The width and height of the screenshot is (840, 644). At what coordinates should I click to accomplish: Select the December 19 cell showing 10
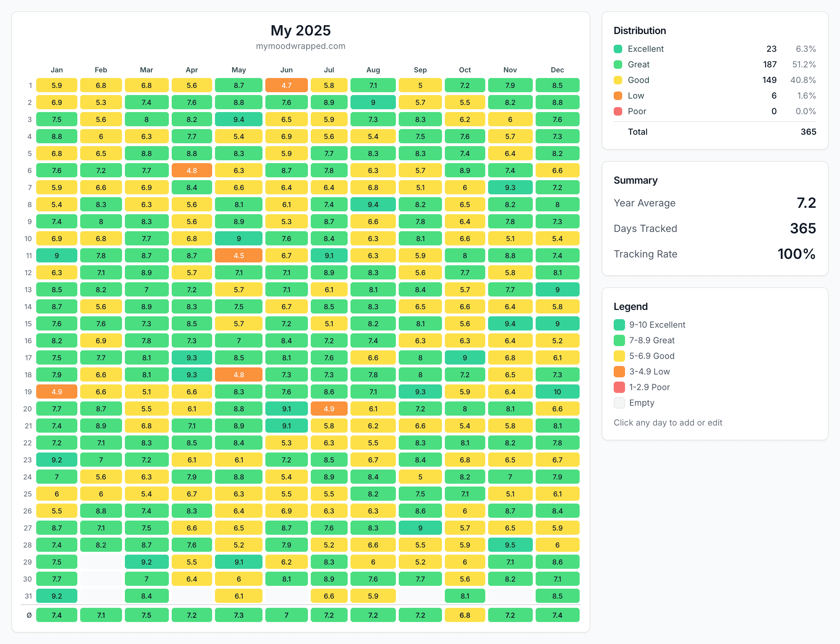click(557, 392)
